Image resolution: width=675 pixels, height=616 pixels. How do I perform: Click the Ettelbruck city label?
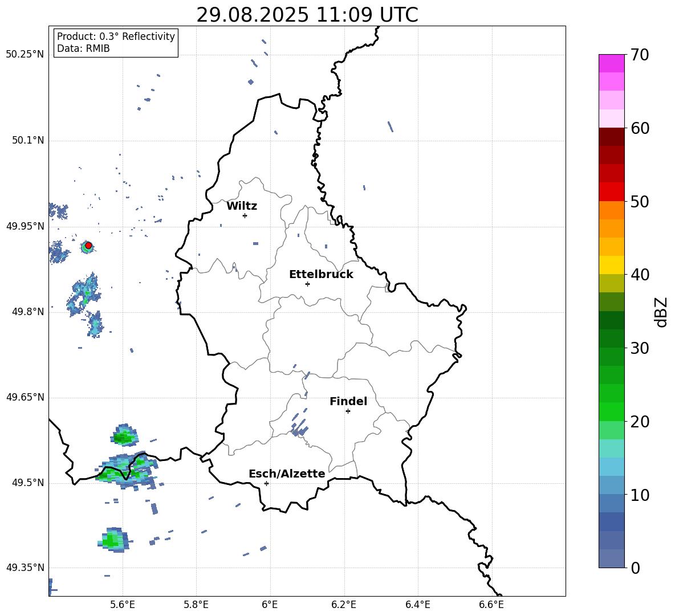click(321, 275)
